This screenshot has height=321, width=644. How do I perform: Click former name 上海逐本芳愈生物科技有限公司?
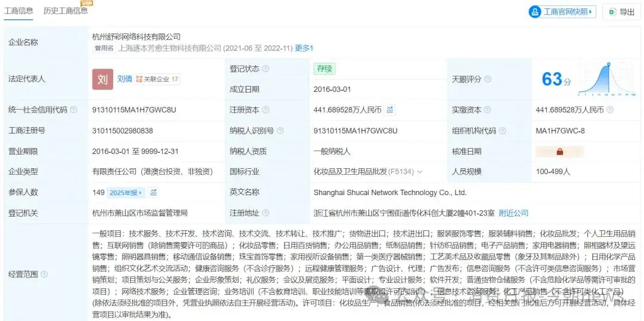[169, 48]
